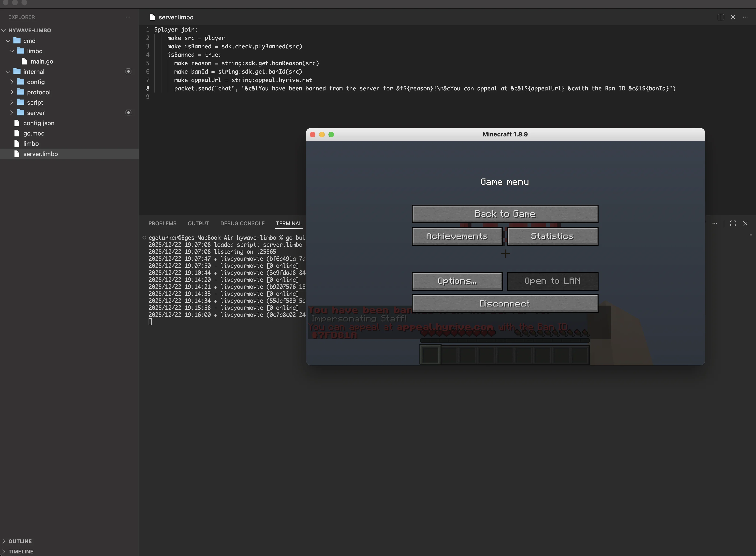
Task: Open editor more actions ellipsis menu
Action: pos(745,17)
